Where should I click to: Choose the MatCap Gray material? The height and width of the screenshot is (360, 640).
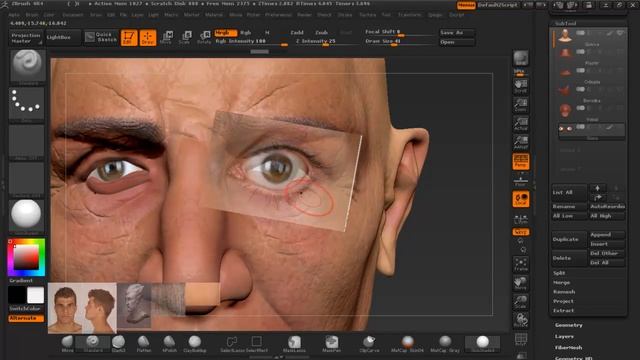pos(445,344)
